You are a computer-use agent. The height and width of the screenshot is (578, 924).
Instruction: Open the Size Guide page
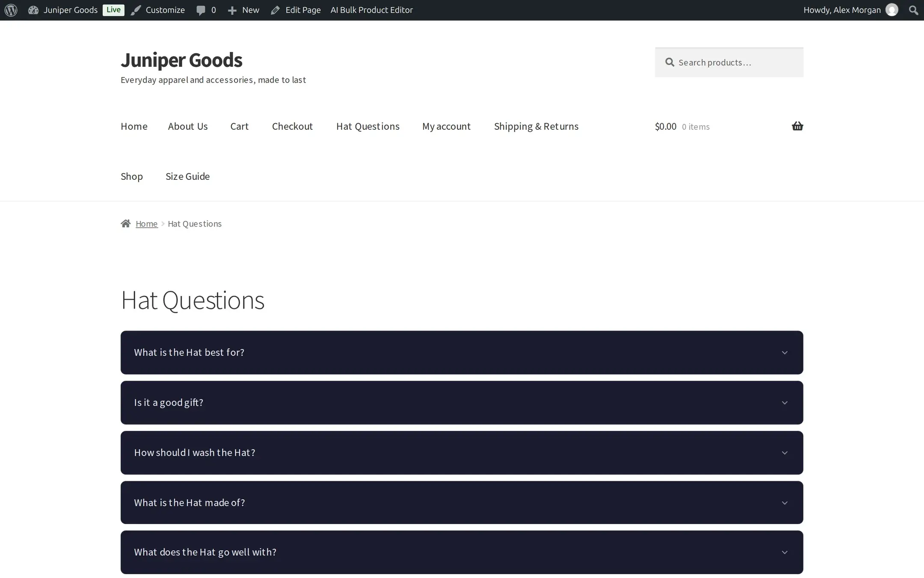[x=187, y=176]
